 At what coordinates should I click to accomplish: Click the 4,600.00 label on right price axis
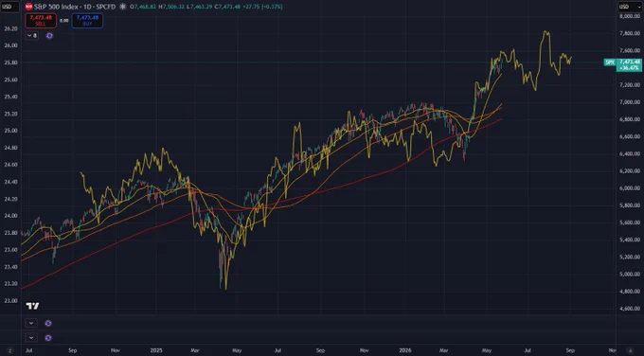click(630, 309)
